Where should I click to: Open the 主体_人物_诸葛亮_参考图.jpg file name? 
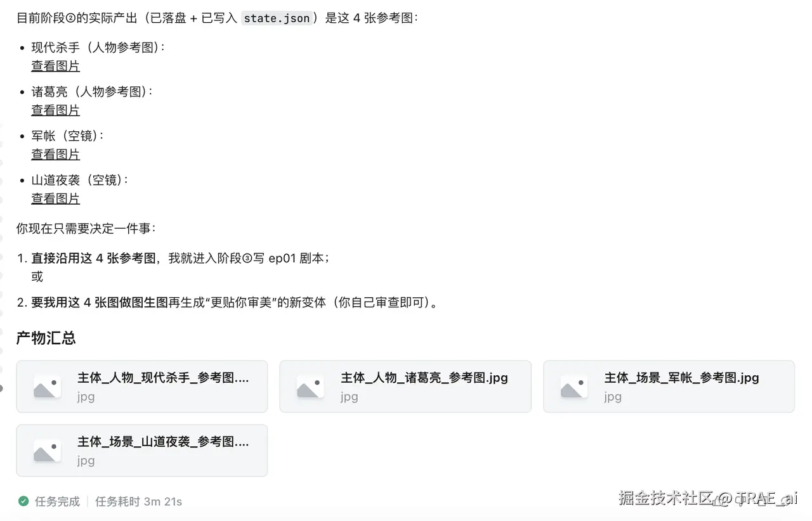424,378
